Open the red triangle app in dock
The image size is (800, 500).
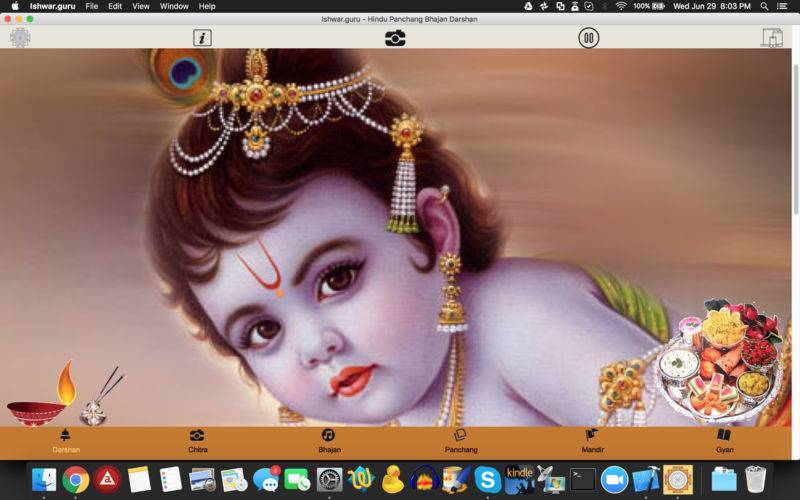pyautogui.click(x=107, y=480)
